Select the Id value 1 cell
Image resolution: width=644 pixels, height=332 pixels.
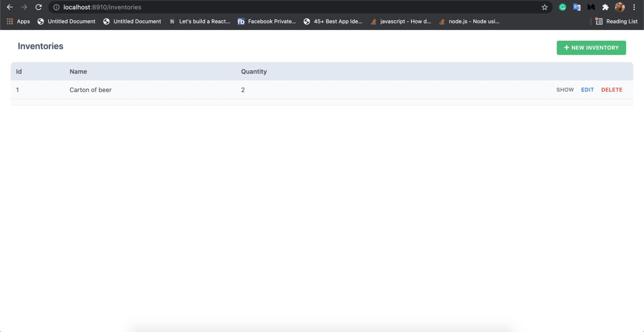(x=18, y=90)
